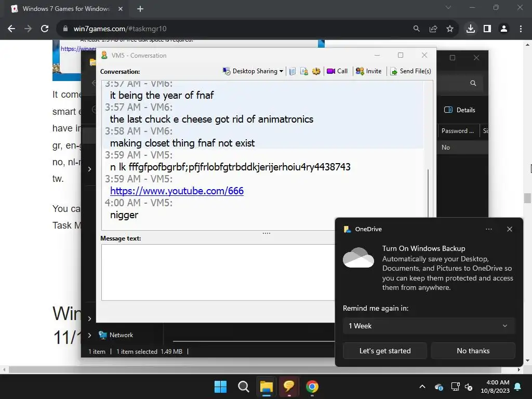
Task: Click the VM5 user icon in title bar
Action: pos(104,55)
